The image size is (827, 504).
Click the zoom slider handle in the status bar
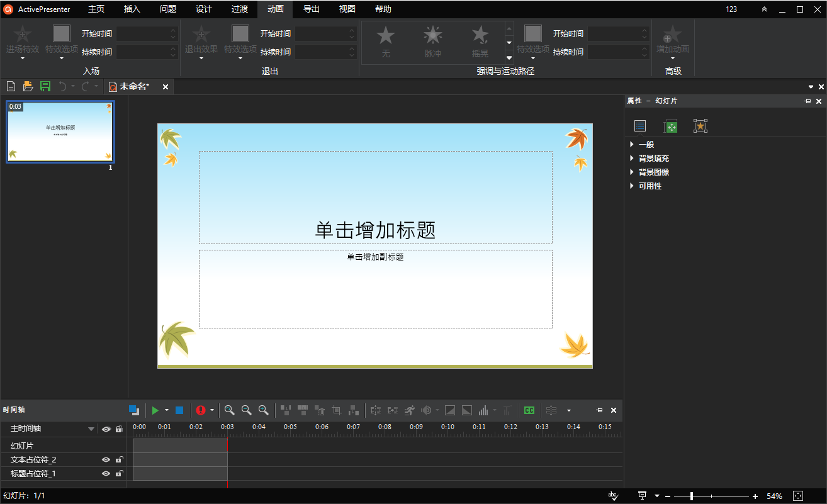pos(692,496)
